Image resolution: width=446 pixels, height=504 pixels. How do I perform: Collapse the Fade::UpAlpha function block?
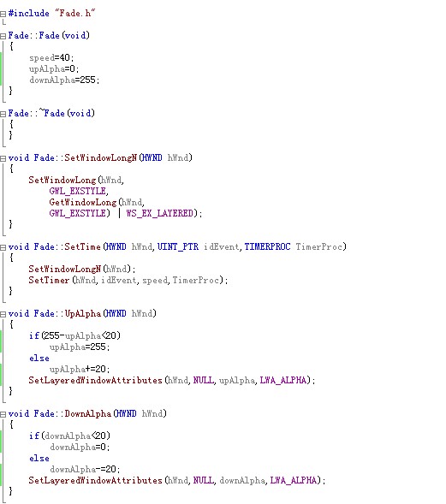click(x=3, y=314)
